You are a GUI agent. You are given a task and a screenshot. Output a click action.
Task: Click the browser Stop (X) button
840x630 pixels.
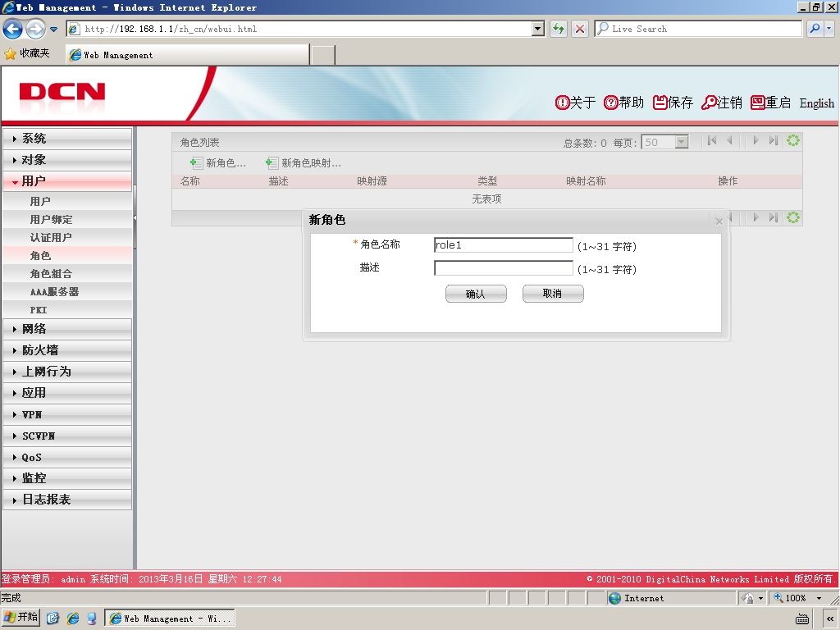pyautogui.click(x=580, y=29)
